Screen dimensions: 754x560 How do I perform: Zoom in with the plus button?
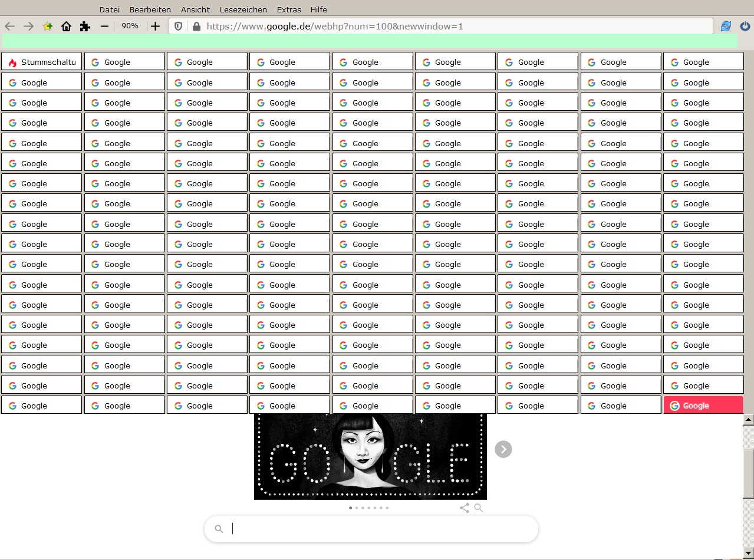coord(155,26)
